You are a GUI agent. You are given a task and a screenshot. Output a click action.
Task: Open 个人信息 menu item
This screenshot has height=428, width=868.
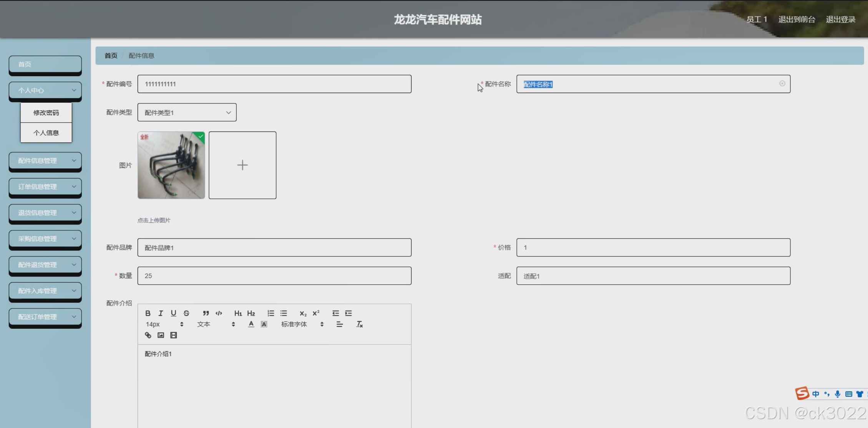[x=46, y=133]
